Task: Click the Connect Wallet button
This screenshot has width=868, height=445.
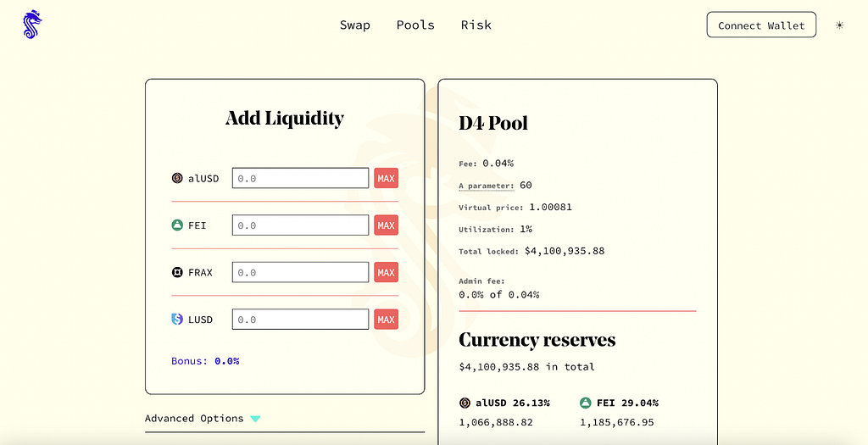Action: (761, 25)
